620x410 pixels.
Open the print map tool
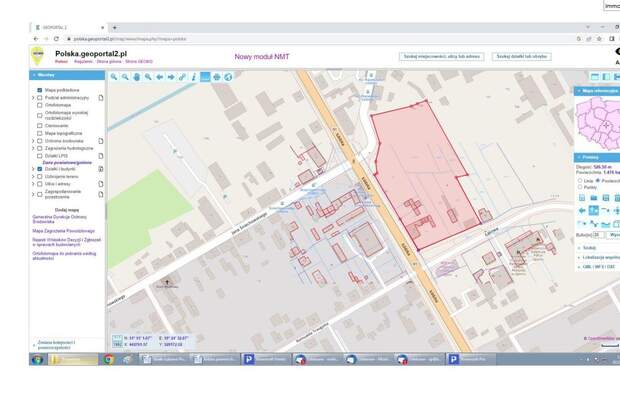pos(216,77)
